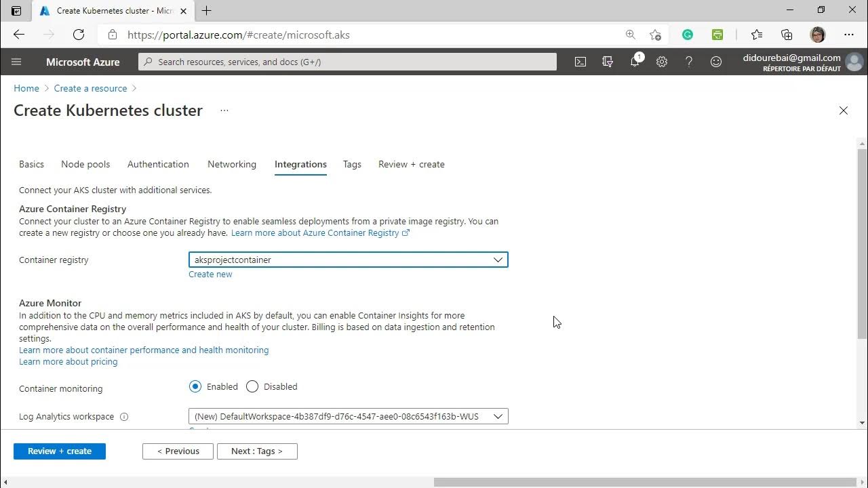
Task: Select the Enabled container monitoring radio button
Action: pyautogui.click(x=195, y=386)
